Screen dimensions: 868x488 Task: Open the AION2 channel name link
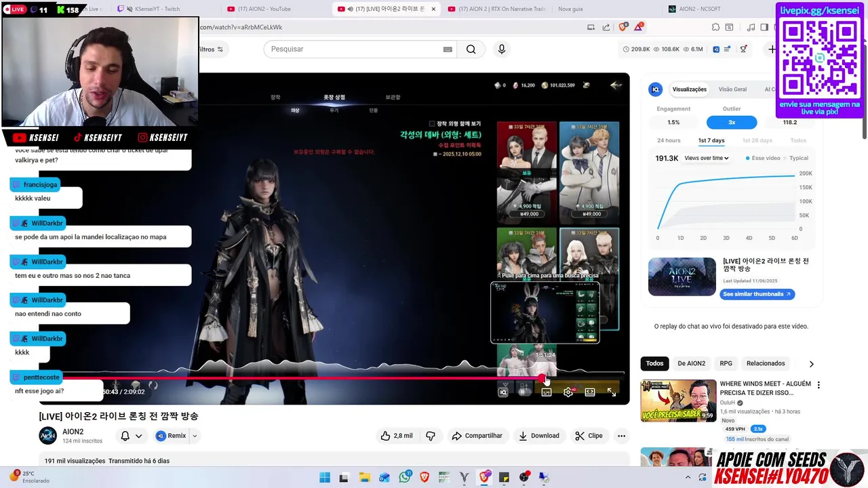73,432
